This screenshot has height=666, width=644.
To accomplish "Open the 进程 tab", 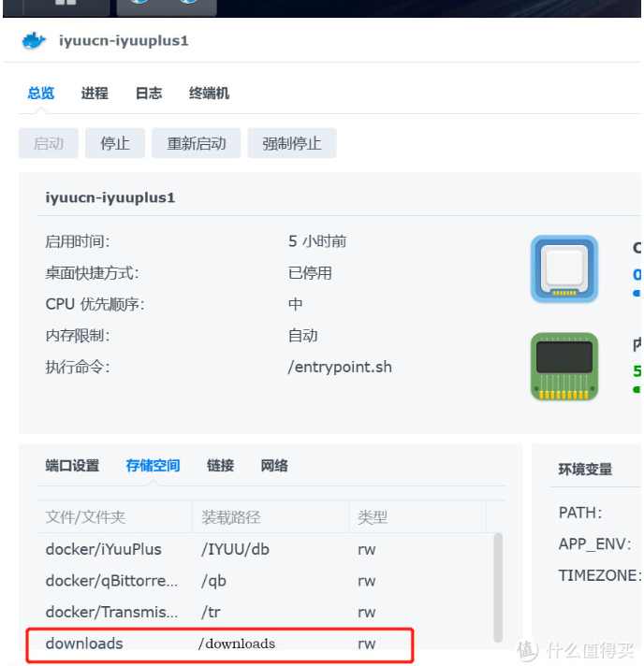I will point(95,93).
